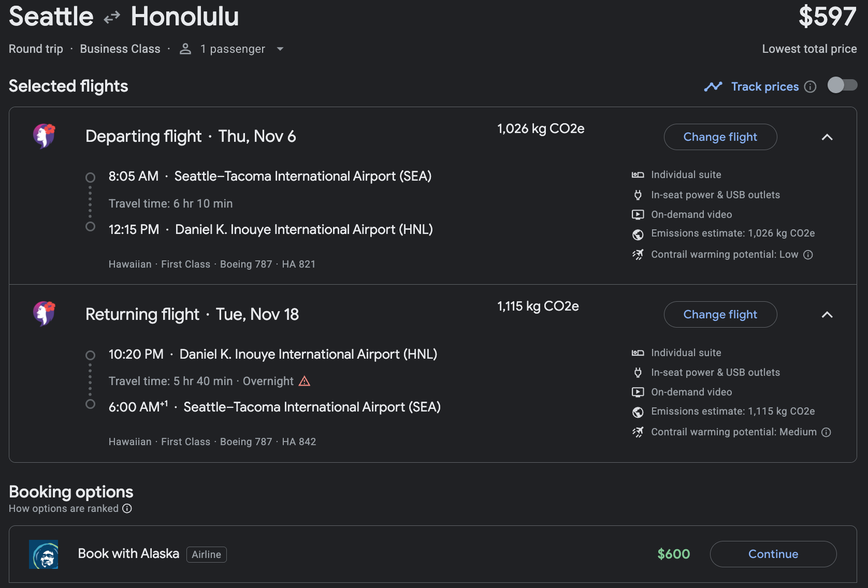This screenshot has height=588, width=868.
Task: Click the Returning flight Tue, Nov 18 heading
Action: point(192,314)
